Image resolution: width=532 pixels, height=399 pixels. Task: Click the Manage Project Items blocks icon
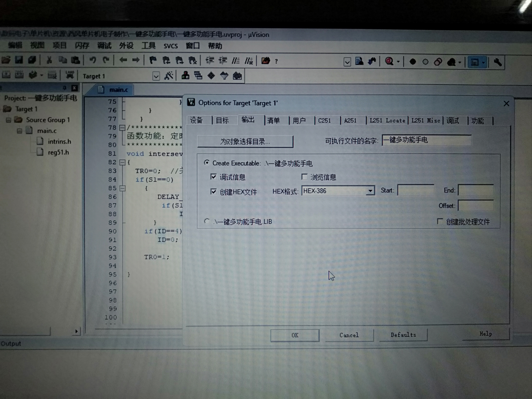click(185, 76)
